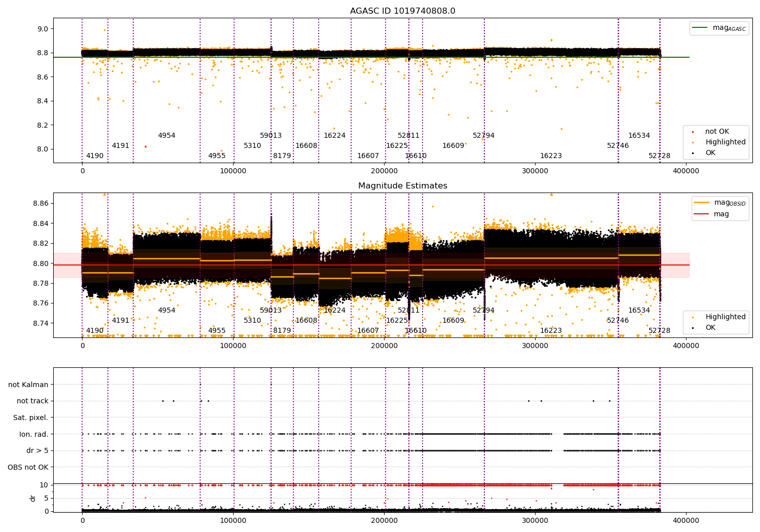Click OBSID label '16609' in the top panel

tap(453, 145)
